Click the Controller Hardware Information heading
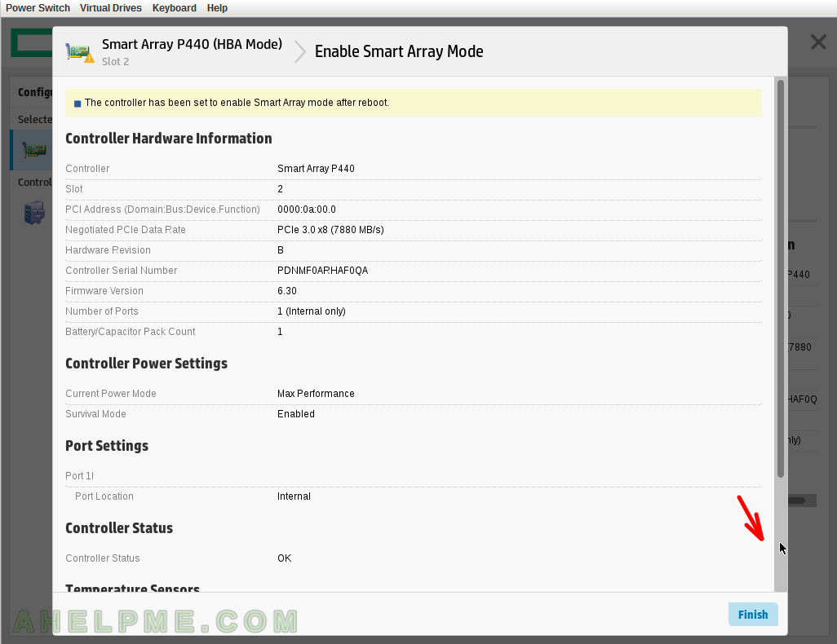This screenshot has width=837, height=644. [x=169, y=139]
